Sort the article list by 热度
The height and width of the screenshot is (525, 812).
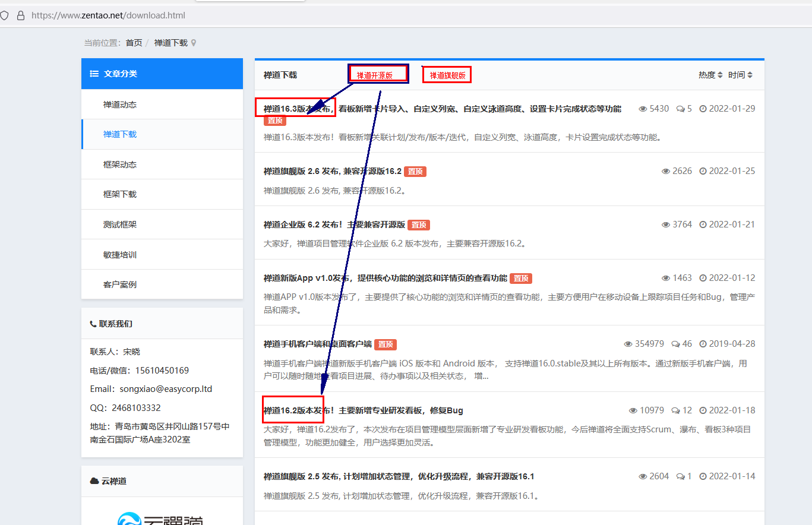(x=710, y=75)
